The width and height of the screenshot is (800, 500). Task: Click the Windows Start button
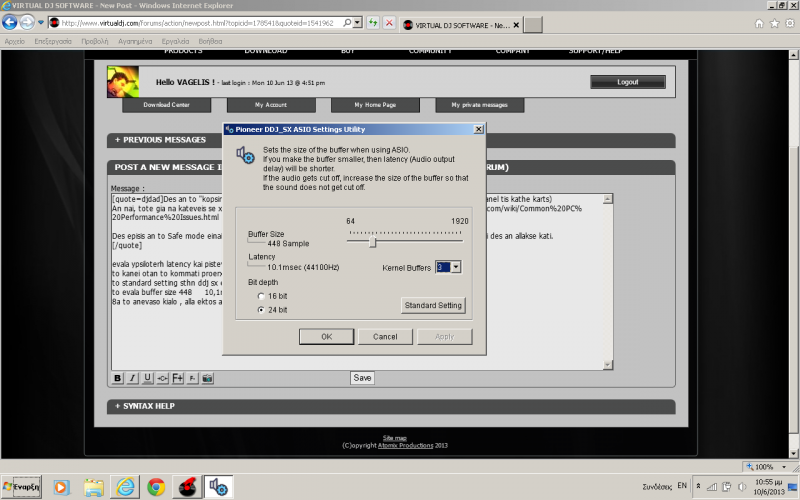coord(21,487)
